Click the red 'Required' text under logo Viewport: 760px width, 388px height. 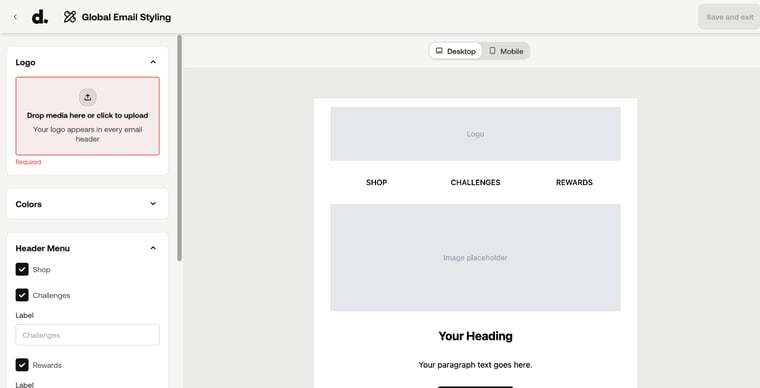pyautogui.click(x=28, y=162)
